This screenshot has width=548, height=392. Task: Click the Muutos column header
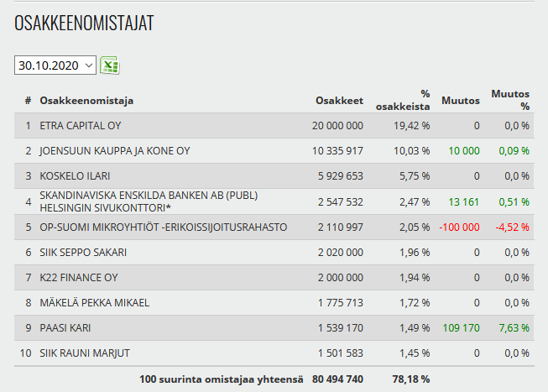(x=460, y=101)
